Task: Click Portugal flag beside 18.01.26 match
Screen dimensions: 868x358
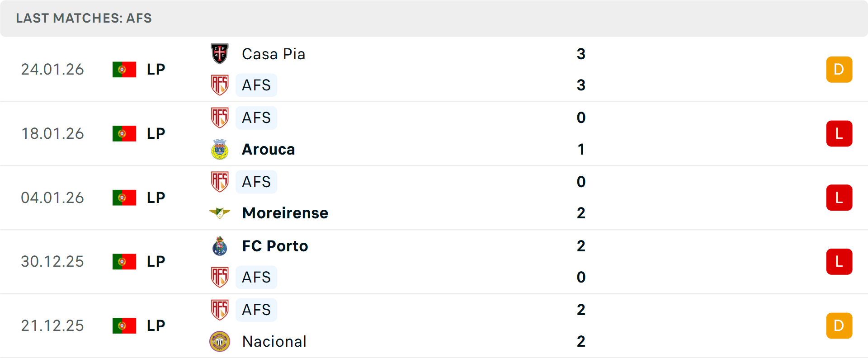Action: 124,133
